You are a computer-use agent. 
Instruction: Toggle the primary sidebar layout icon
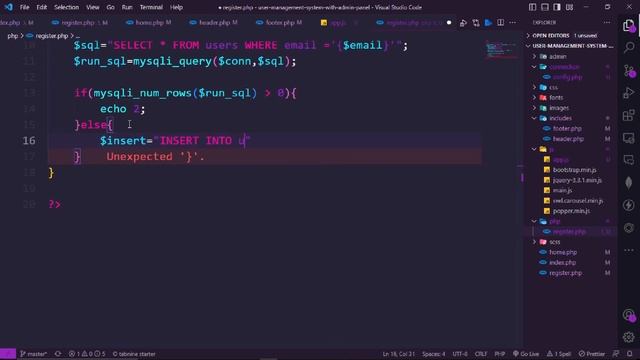(x=532, y=7)
